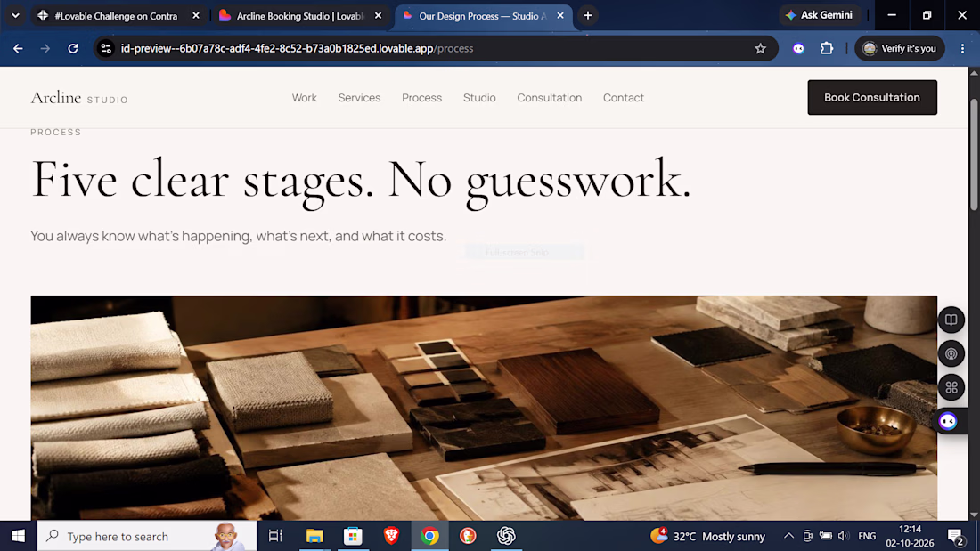Click the material samples hero image
Screen dimensions: 980x551
pos(484,408)
